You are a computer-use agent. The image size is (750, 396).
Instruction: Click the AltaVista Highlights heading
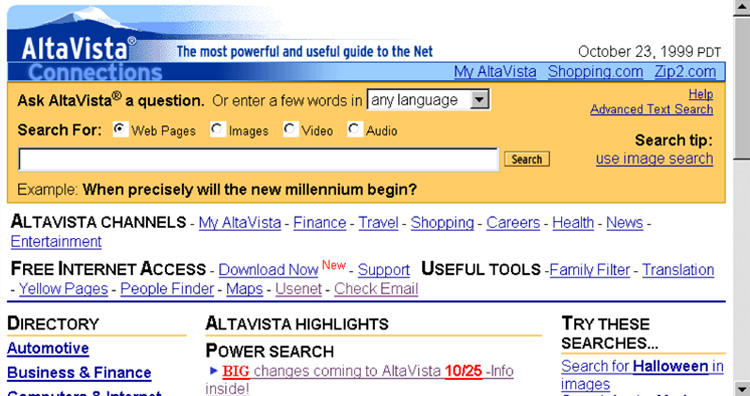click(297, 324)
